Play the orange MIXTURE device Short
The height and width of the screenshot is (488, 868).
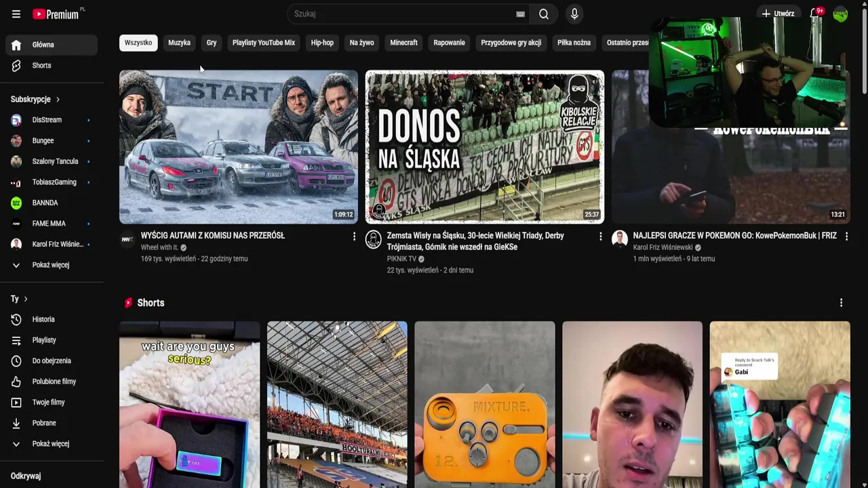(485, 405)
